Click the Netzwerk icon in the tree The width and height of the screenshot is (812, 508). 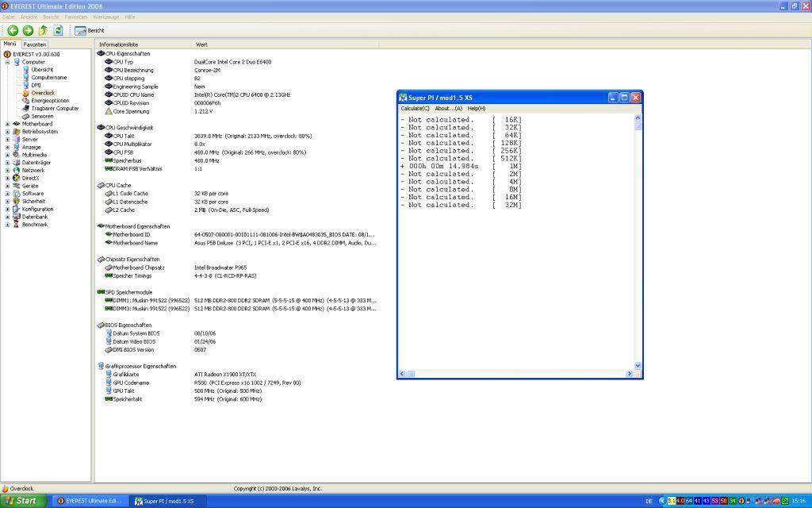17,171
